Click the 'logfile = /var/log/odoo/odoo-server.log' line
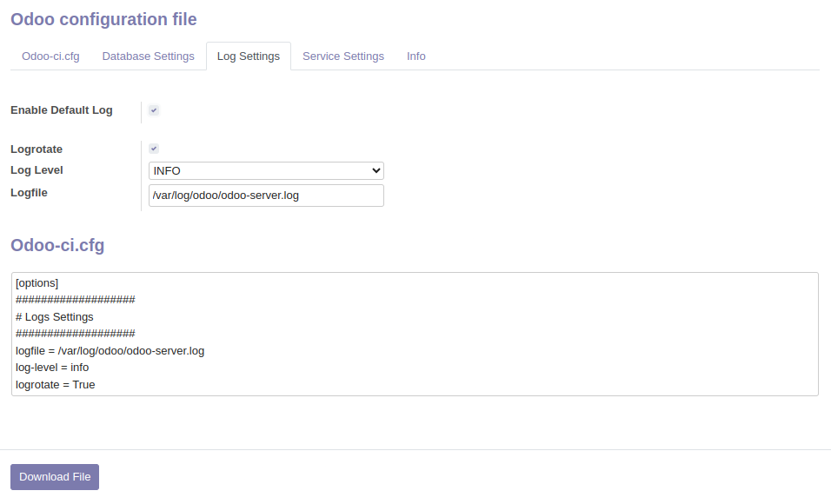Screen dimensions: 831x504 pos(110,351)
